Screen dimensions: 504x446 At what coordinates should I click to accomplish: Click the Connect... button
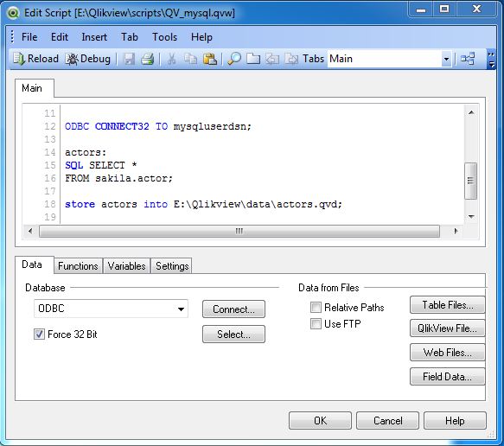click(233, 309)
